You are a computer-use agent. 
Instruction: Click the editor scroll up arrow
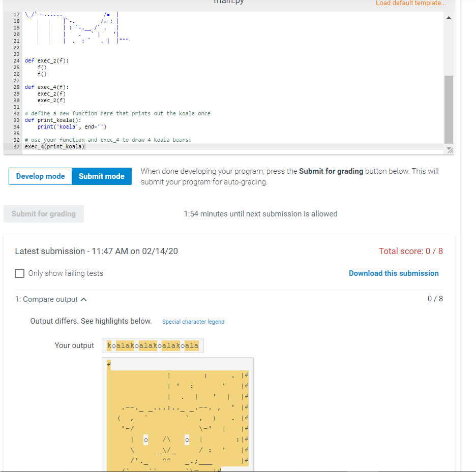point(449,18)
